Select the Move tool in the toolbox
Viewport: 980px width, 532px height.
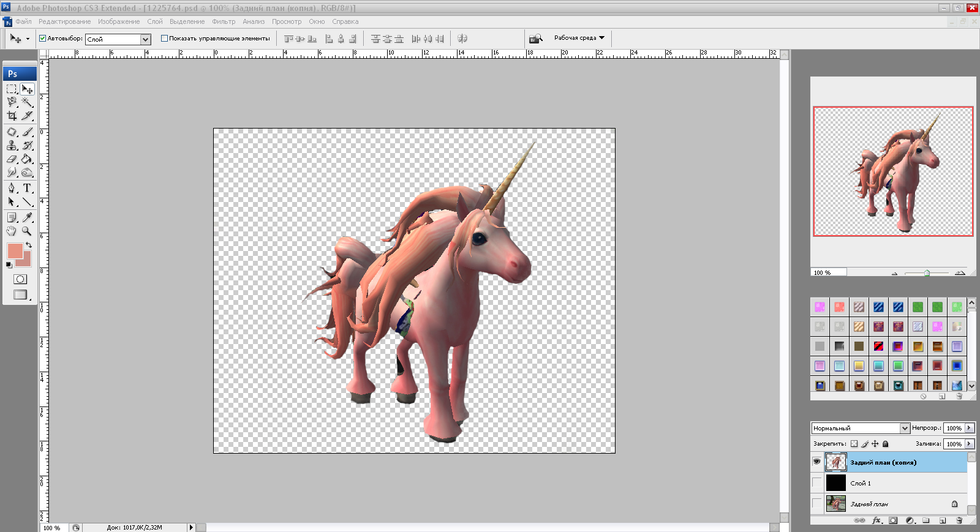27,89
